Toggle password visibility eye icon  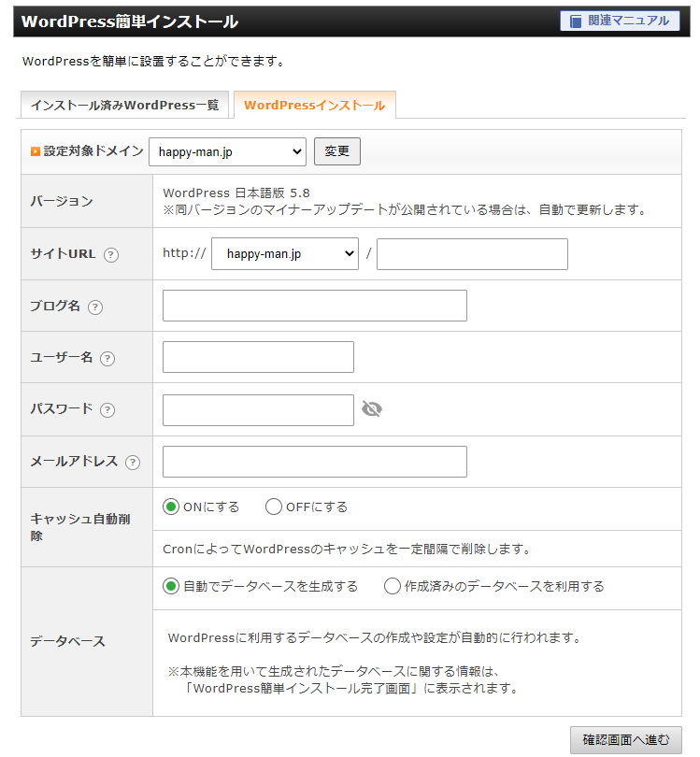[372, 409]
